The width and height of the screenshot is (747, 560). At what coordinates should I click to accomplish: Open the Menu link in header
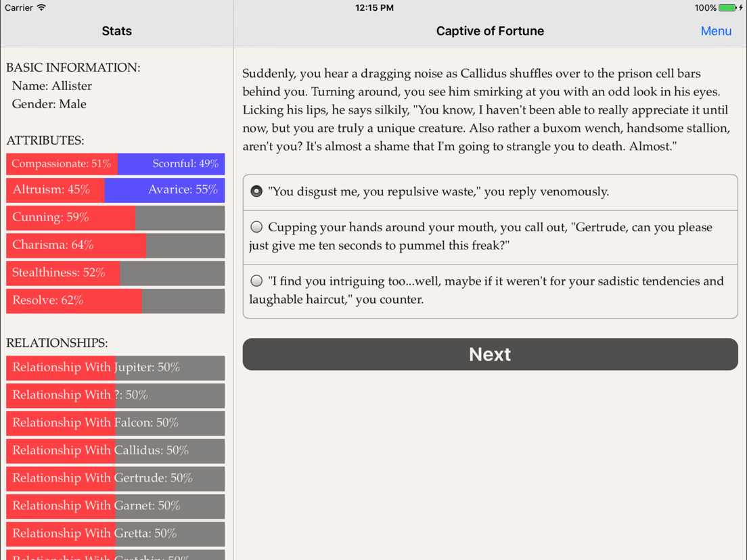point(716,31)
